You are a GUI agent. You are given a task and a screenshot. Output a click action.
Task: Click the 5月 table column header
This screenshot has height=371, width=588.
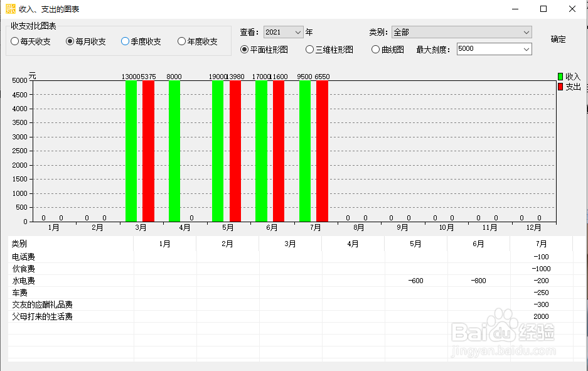tap(415, 244)
